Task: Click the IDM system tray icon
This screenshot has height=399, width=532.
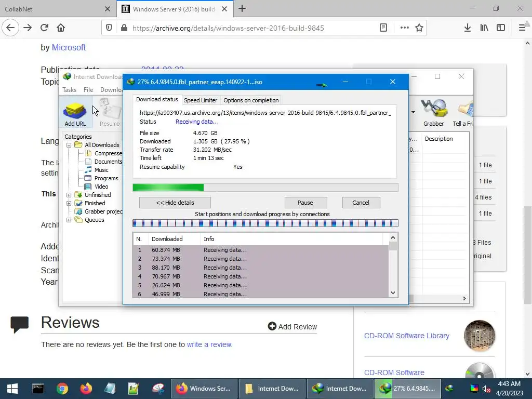Action: (449, 388)
